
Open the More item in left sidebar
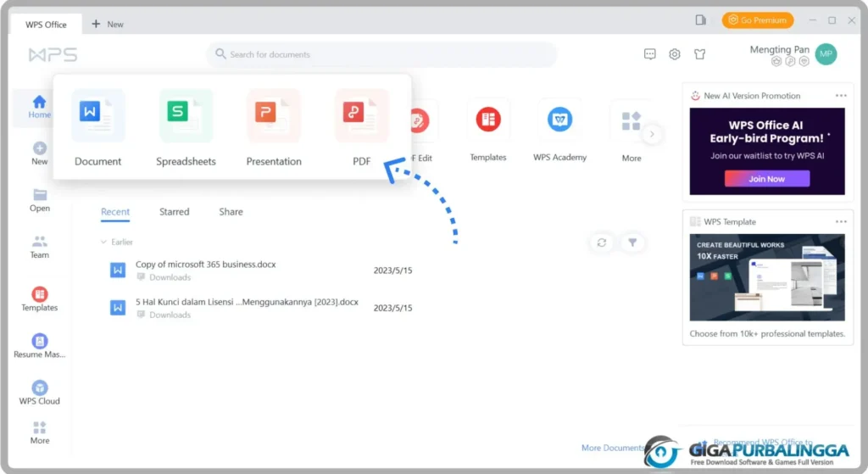pos(39,433)
